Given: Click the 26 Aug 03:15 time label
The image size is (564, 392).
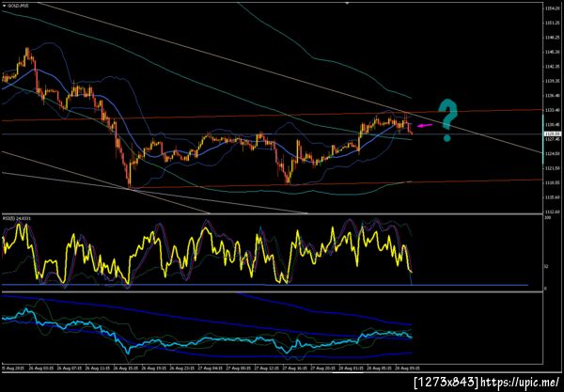Looking at the screenshot, I should tap(41, 368).
